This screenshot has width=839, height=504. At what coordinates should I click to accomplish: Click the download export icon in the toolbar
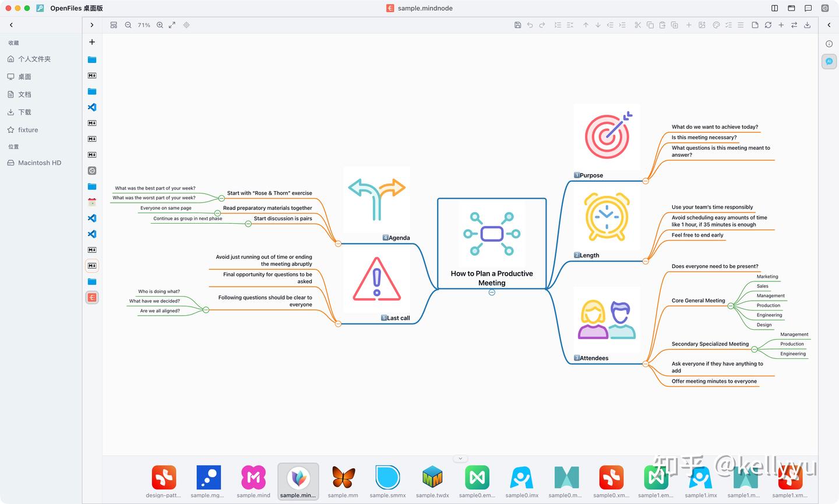point(807,25)
